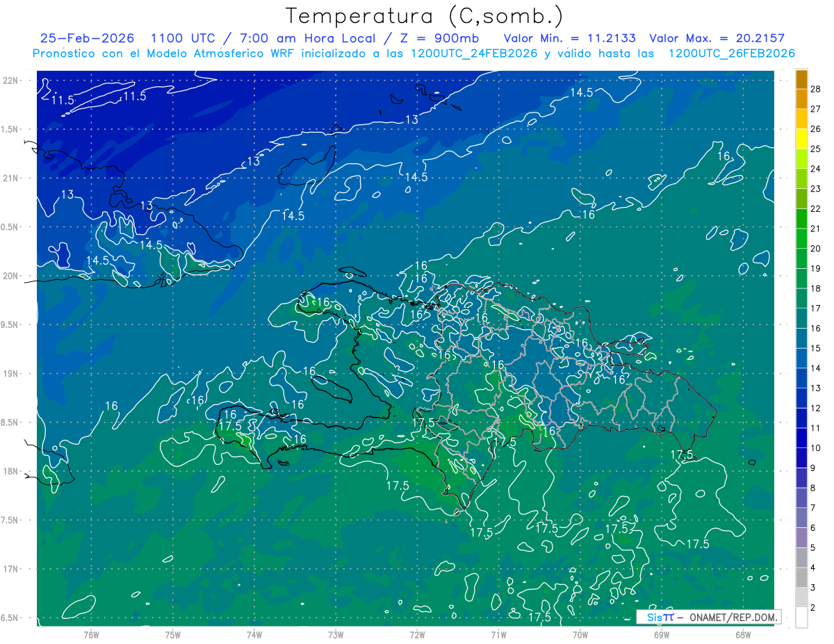Click the 'Temperatura (C,somb.)' title
This screenshot has width=834, height=644.
425,15
